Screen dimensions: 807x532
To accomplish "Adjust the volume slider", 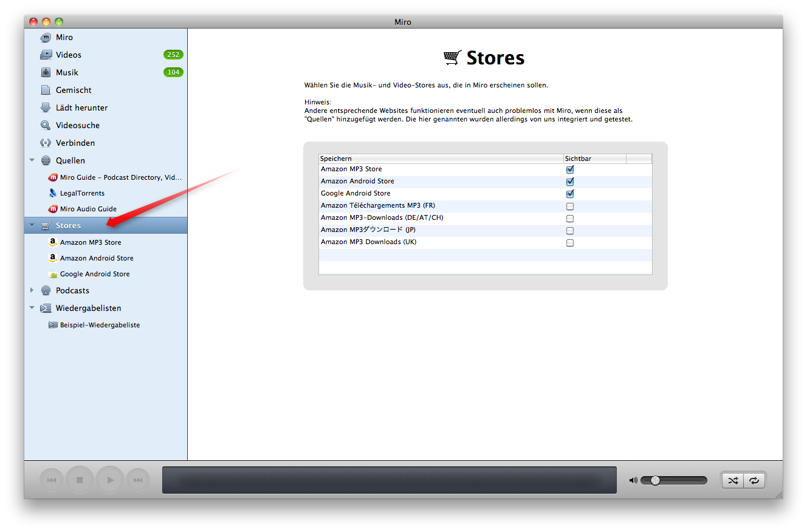I will (x=654, y=480).
